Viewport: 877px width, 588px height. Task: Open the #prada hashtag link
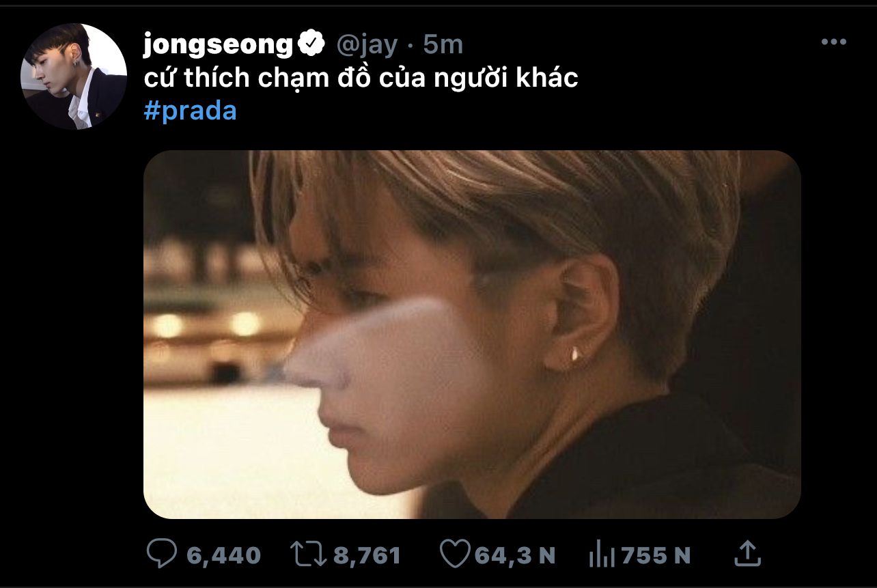(191, 111)
